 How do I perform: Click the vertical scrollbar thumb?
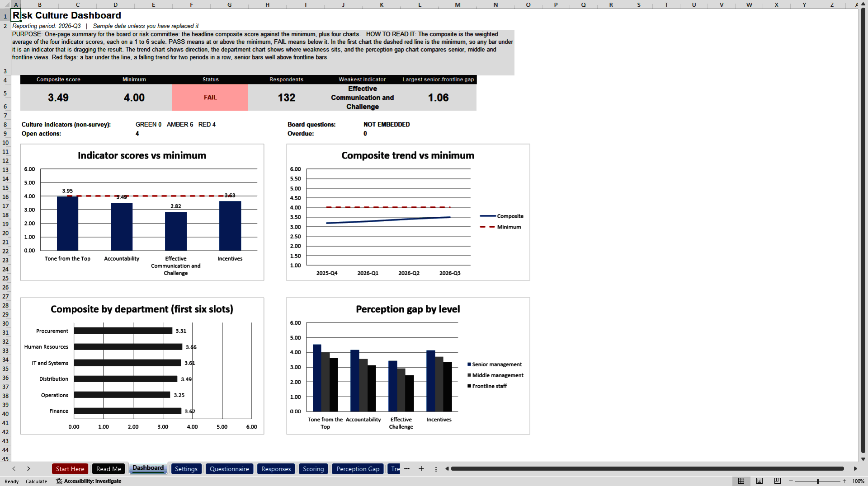(x=863, y=230)
